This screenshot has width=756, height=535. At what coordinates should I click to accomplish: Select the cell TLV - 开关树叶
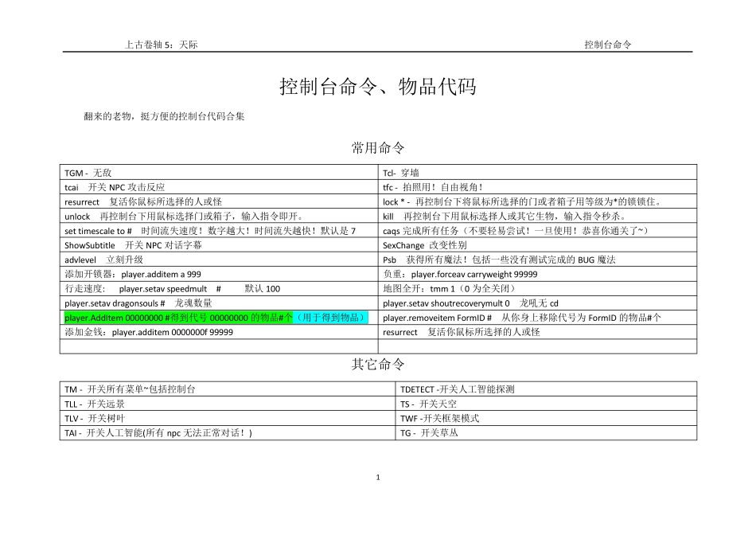click(x=228, y=418)
